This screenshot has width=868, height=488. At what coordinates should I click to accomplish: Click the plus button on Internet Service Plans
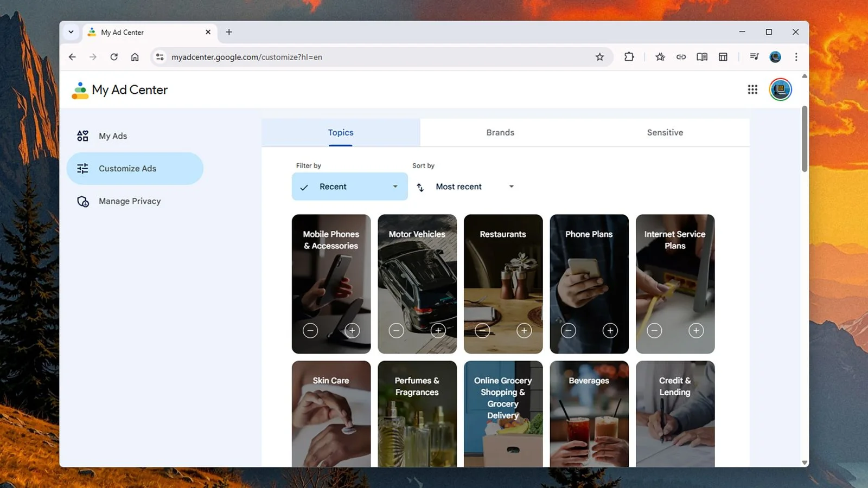(696, 330)
